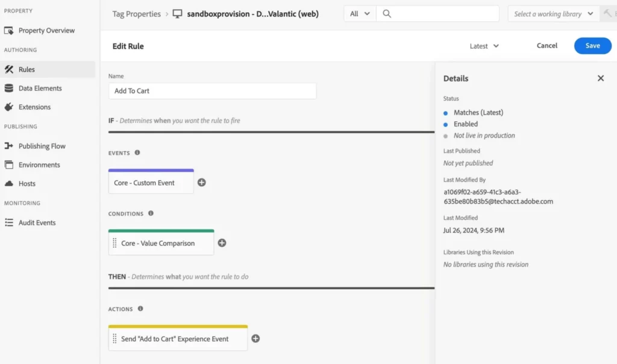Click the rule Name input field
This screenshot has width=617, height=364.
pyautogui.click(x=212, y=91)
